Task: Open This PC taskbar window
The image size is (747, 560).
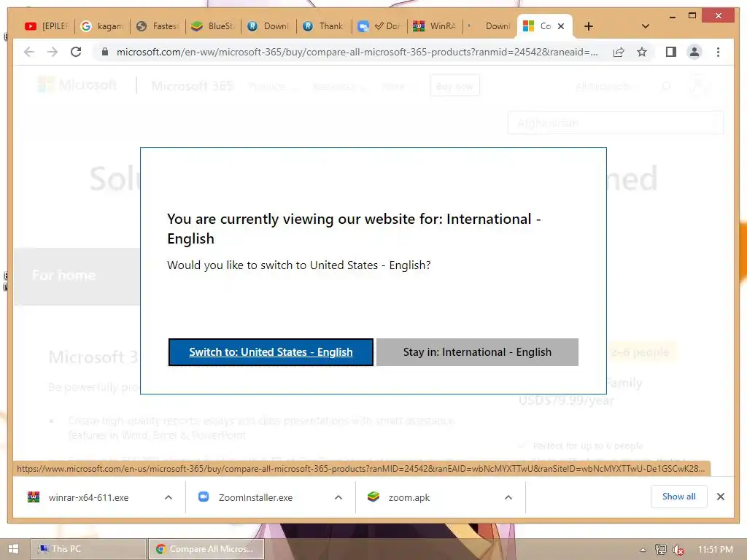Action: [x=88, y=549]
